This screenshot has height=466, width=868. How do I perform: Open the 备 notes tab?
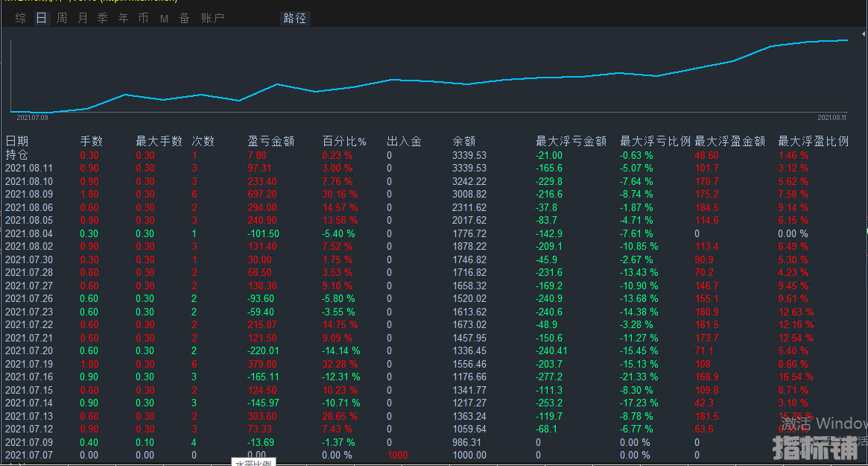(184, 18)
